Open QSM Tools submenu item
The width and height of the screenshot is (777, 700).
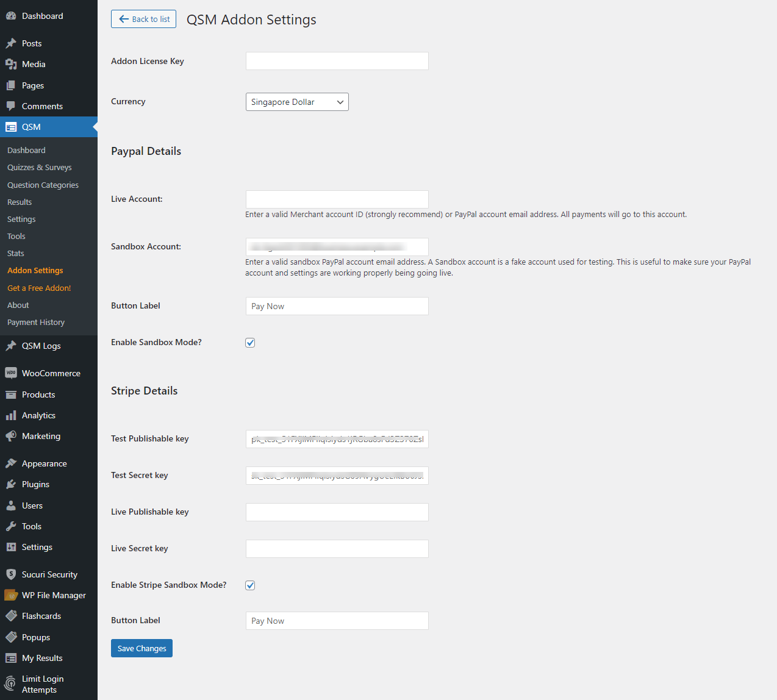coord(16,236)
